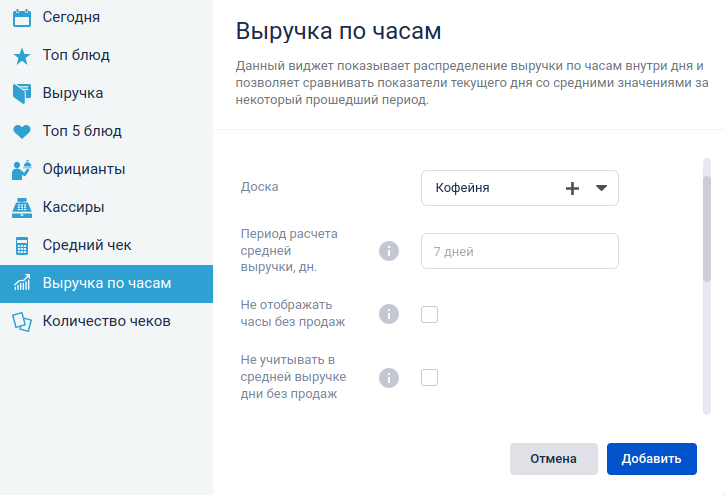Select Выручка по часам in sidebar

[x=106, y=284]
